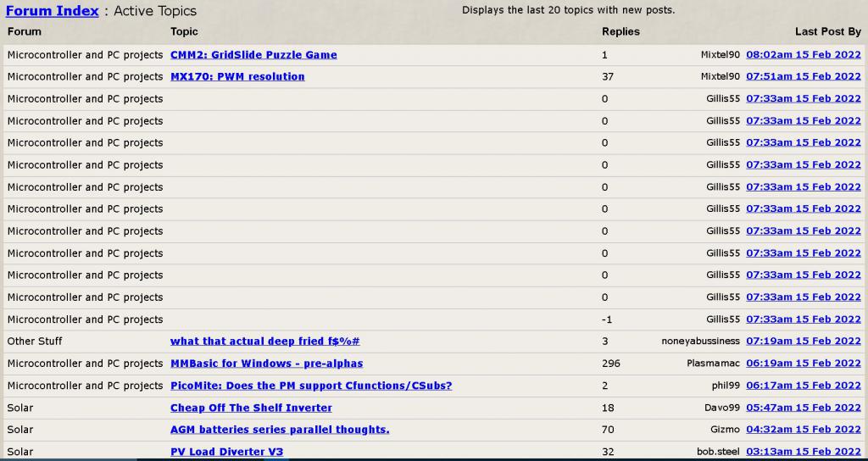Open PicoMite Cfunctions/CSubs support topic

point(311,386)
